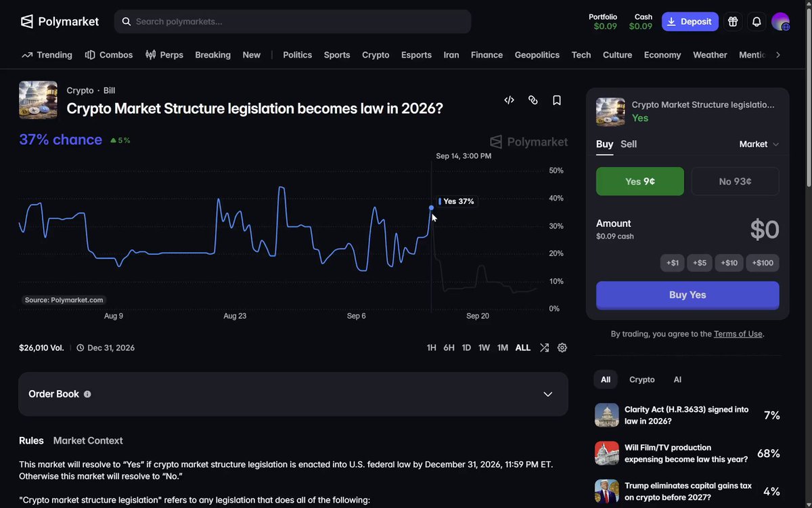Select the No 93¢ outcome
Viewport: 812px width, 508px height.
click(x=736, y=182)
